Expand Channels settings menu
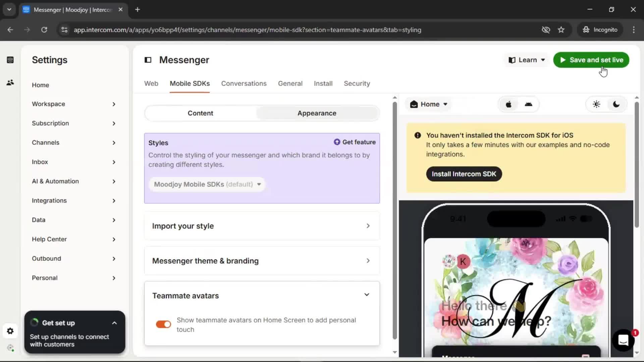The image size is (644, 362). pos(74,143)
